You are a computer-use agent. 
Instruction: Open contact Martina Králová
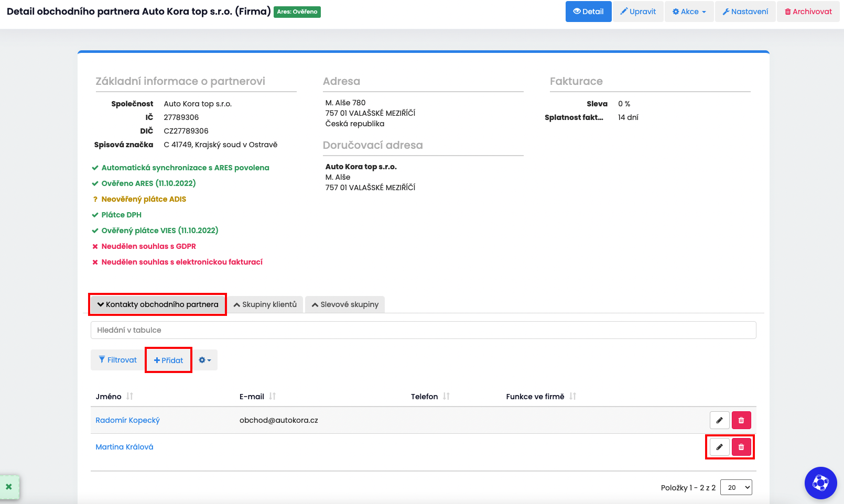(x=124, y=447)
